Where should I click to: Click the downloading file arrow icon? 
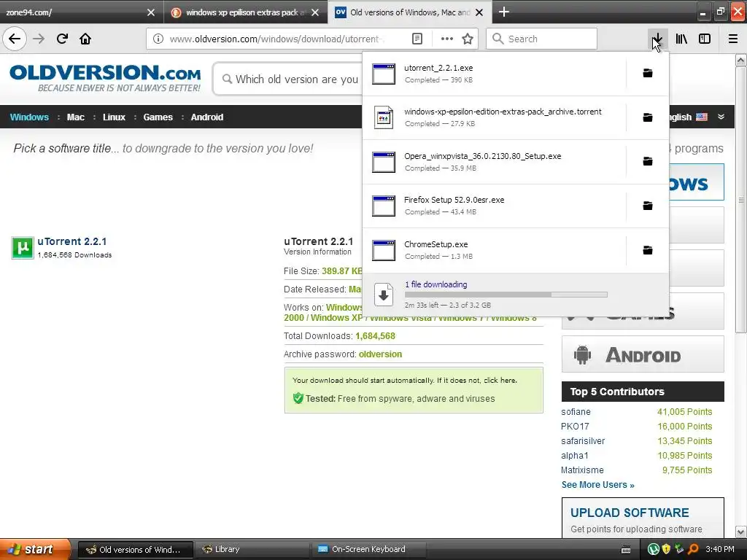(x=384, y=295)
